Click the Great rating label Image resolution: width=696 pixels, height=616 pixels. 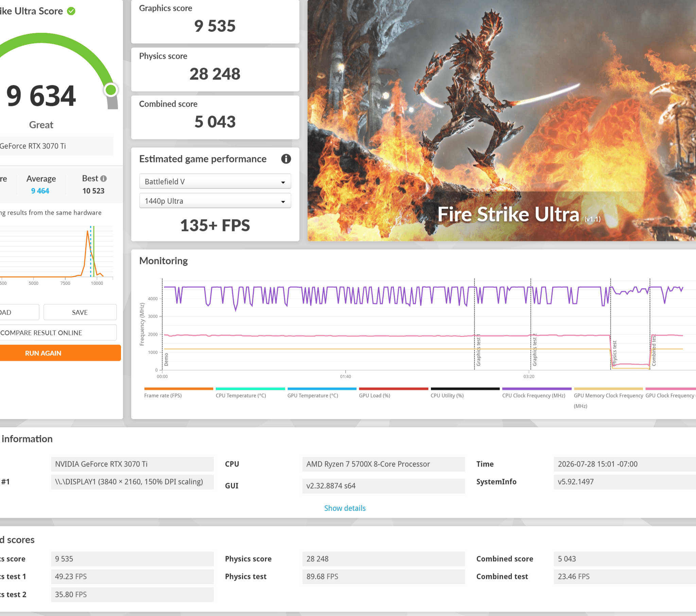click(x=41, y=125)
